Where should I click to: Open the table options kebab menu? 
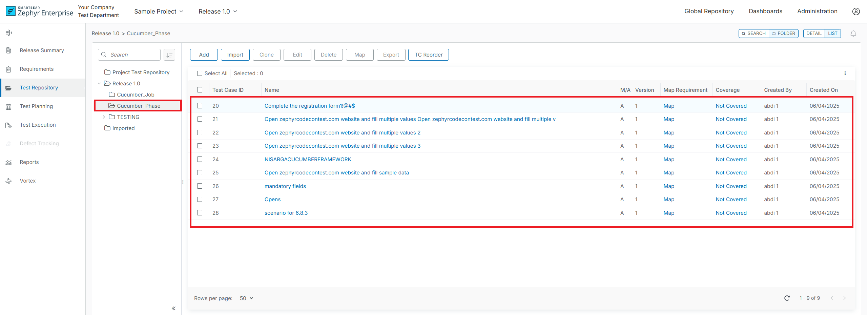pyautogui.click(x=845, y=73)
